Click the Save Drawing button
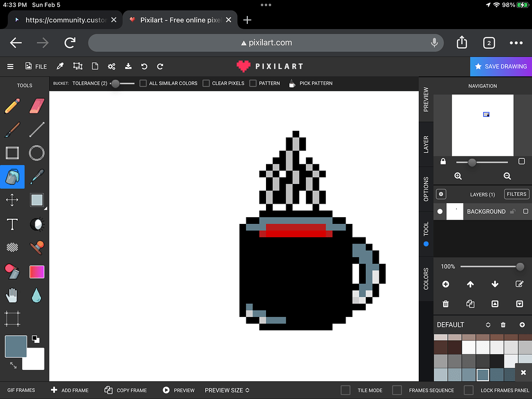Screen dimensions: 532x399 (x=500, y=66)
